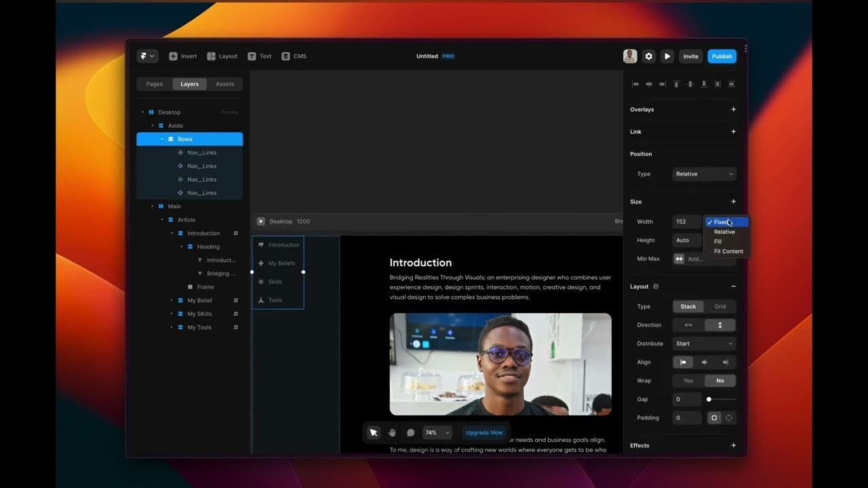Switch layout Type to Grid
868x488 pixels.
click(720, 306)
